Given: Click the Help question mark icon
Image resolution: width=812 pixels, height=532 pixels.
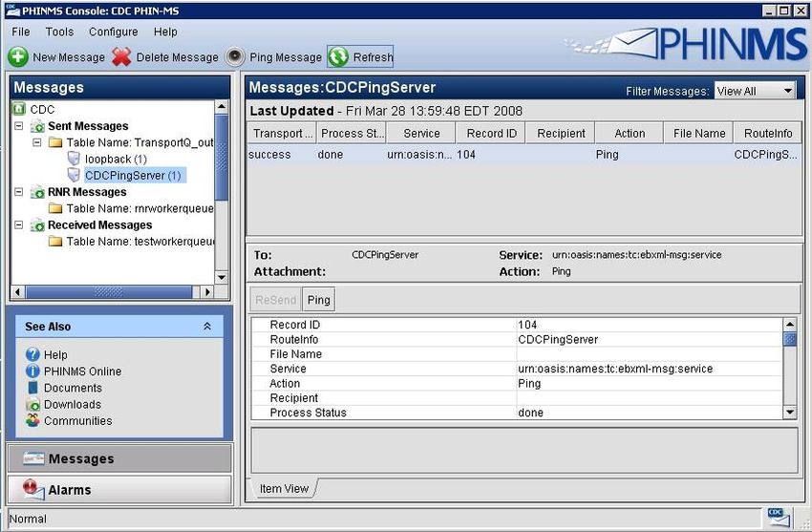Looking at the screenshot, I should pyautogui.click(x=32, y=354).
